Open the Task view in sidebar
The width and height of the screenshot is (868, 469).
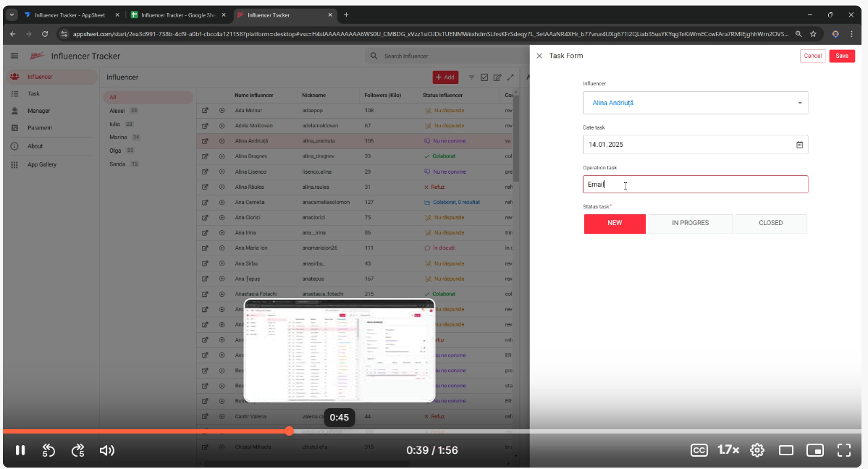(x=51, y=94)
